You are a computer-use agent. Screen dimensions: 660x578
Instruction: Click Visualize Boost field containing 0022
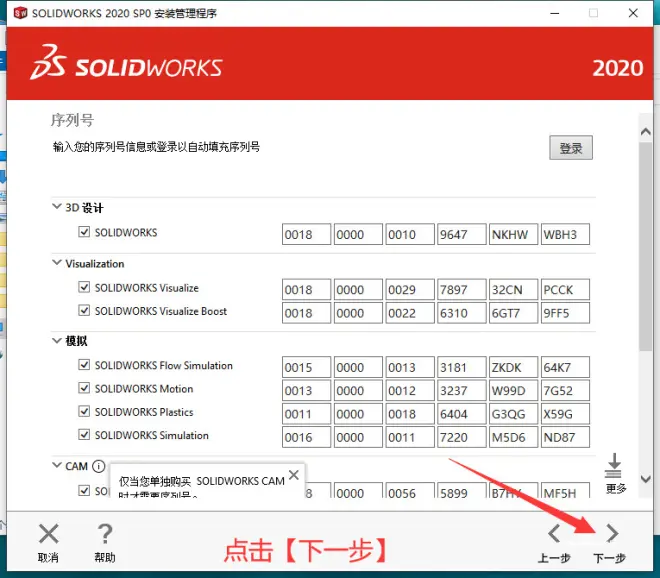410,313
